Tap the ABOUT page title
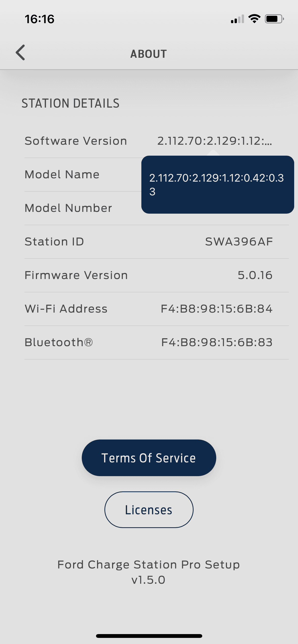Viewport: 298px width, 644px height. 149,54
